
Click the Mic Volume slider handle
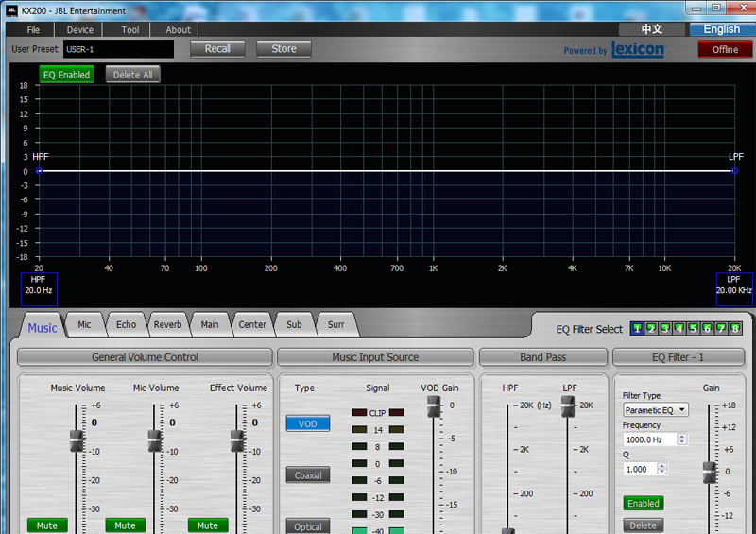click(155, 440)
